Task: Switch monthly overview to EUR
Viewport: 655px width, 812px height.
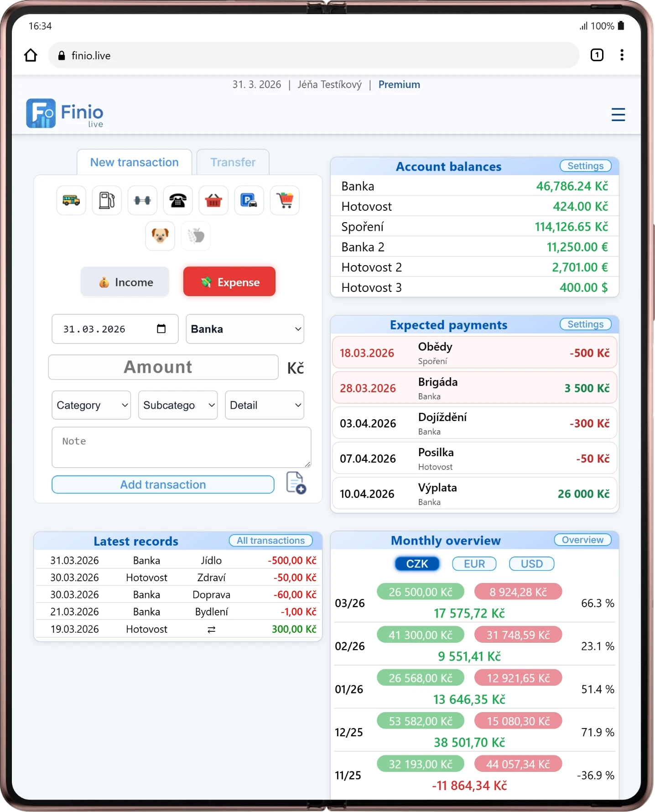Action: click(474, 564)
